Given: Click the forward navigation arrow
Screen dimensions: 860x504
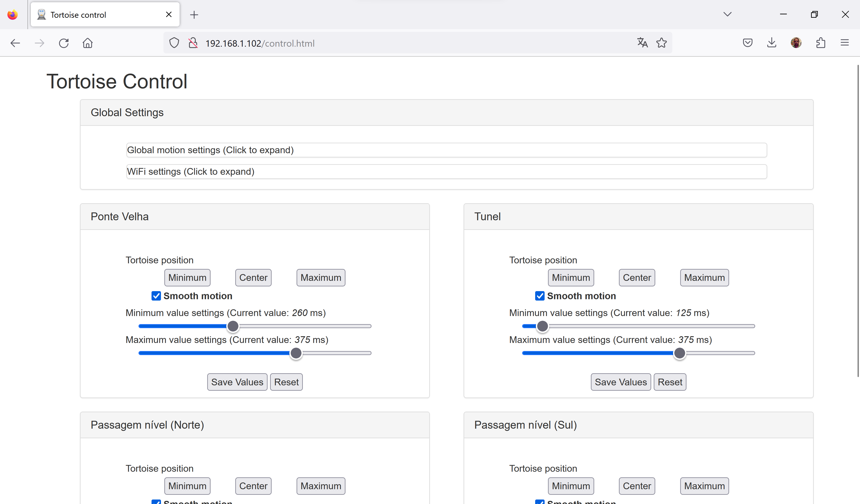Looking at the screenshot, I should pos(39,43).
